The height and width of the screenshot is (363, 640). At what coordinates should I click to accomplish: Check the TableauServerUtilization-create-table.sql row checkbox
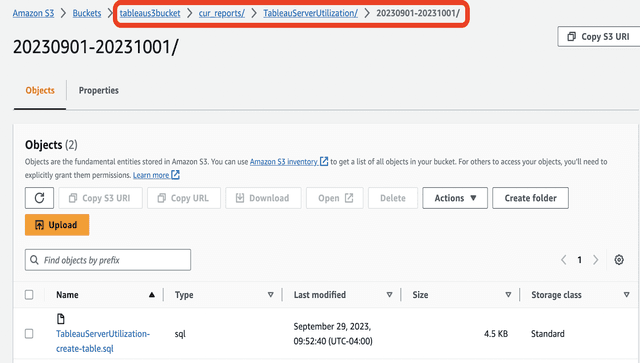(29, 334)
